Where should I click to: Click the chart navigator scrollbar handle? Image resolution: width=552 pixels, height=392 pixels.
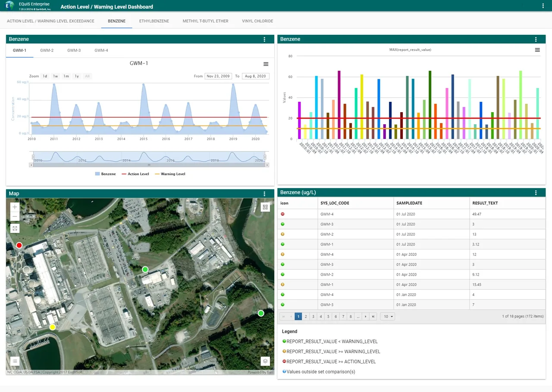click(x=149, y=165)
